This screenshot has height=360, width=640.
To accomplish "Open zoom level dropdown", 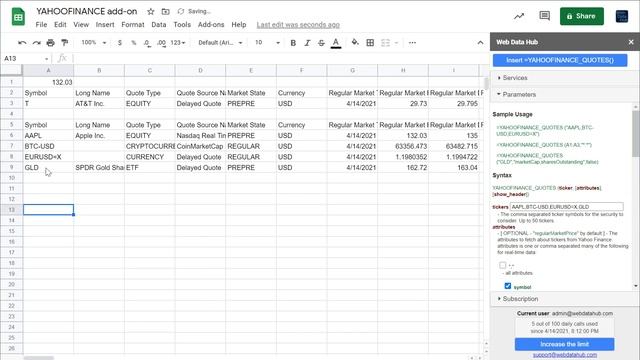I will (x=94, y=42).
